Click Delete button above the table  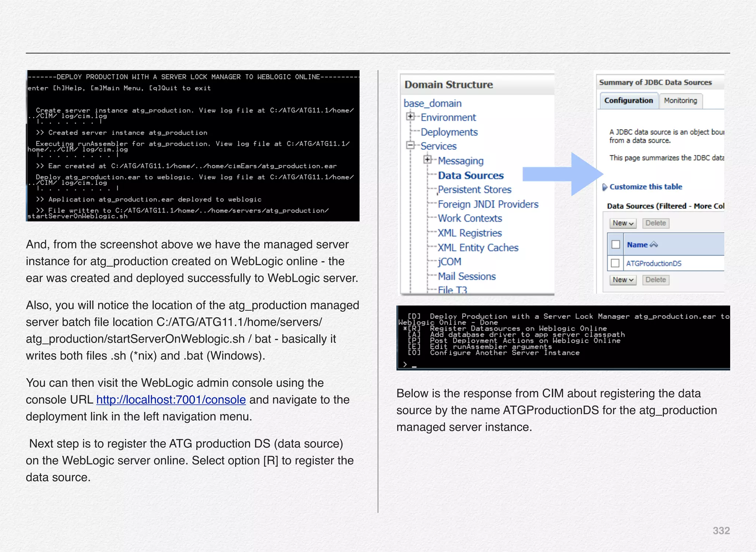pos(656,223)
